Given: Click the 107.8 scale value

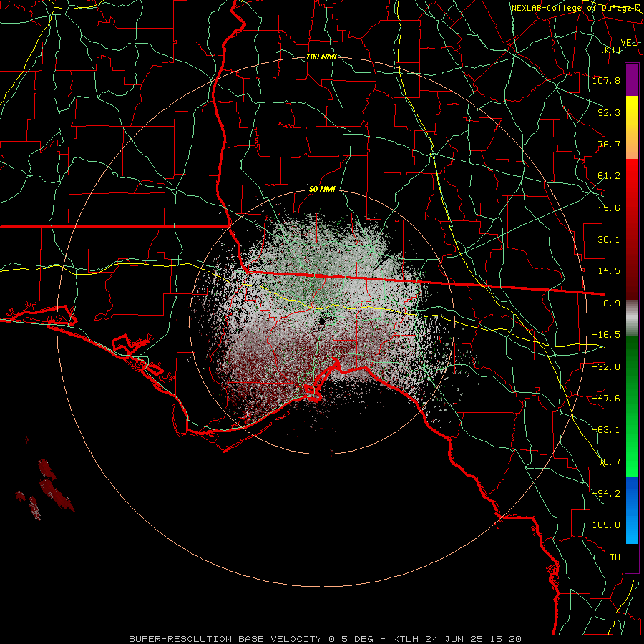Looking at the screenshot, I should point(606,80).
